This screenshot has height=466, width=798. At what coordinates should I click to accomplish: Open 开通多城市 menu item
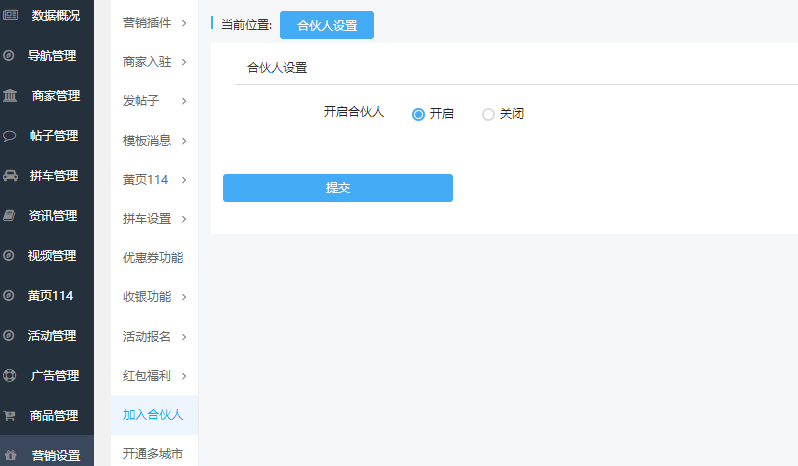pos(154,453)
